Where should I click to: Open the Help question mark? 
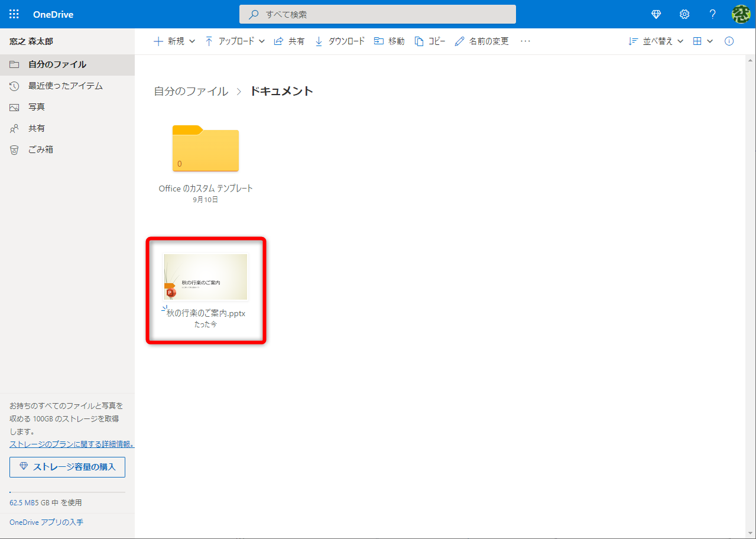point(712,14)
